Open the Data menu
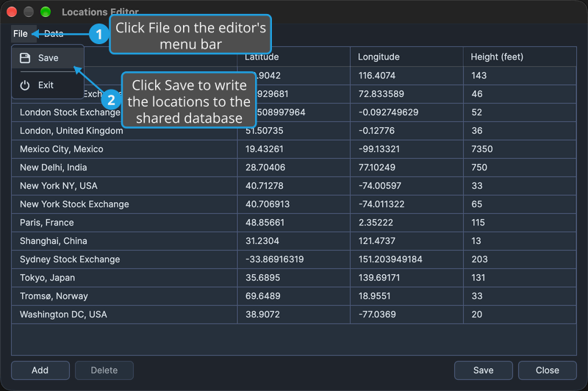The image size is (588, 391). click(54, 34)
